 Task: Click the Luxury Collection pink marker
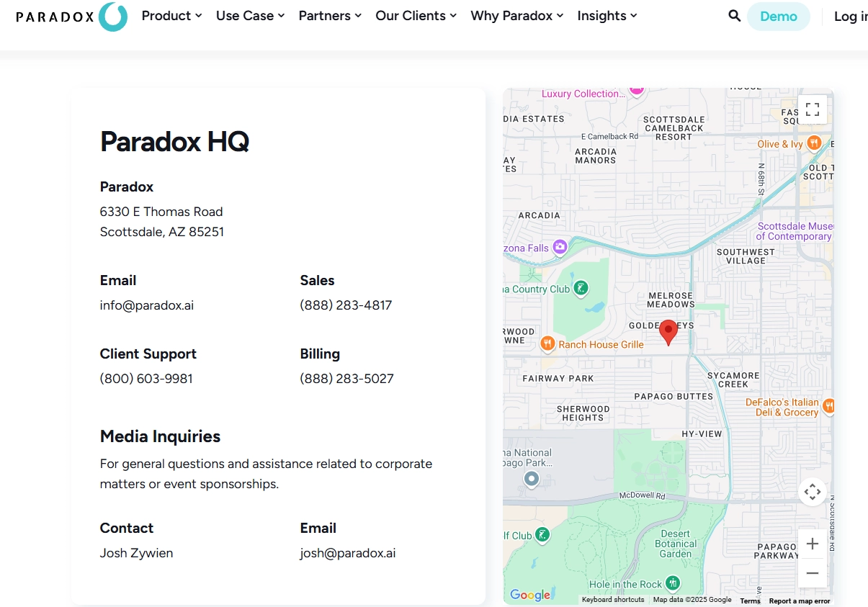tap(636, 90)
